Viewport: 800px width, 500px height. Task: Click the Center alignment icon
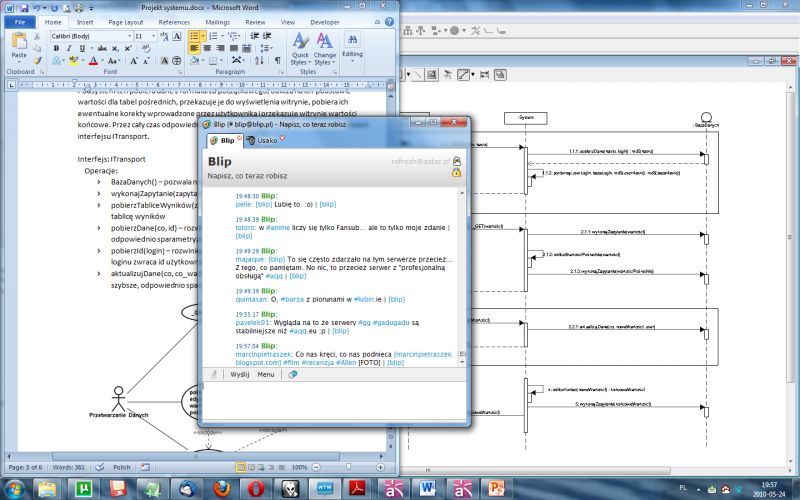pos(207,48)
